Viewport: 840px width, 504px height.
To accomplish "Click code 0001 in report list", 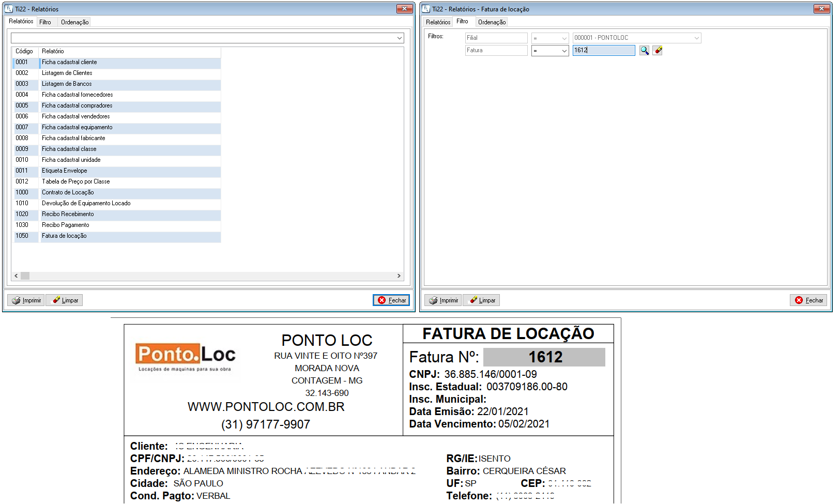I will (x=22, y=62).
